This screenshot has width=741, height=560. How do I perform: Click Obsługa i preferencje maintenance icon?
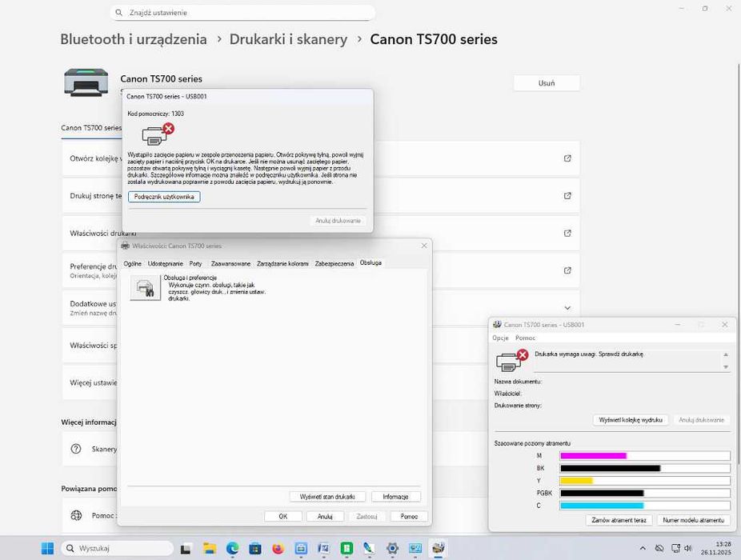tap(145, 287)
